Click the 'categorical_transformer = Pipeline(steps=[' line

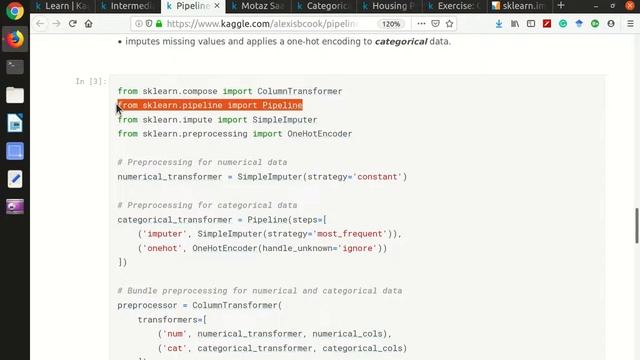tap(222, 220)
